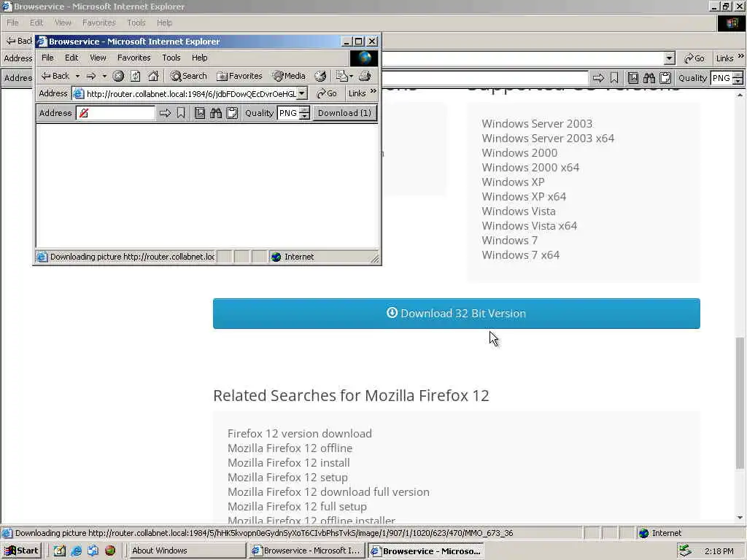The width and height of the screenshot is (747, 560).
Task: Expand the Links chevron in background IE window
Action: click(x=741, y=56)
